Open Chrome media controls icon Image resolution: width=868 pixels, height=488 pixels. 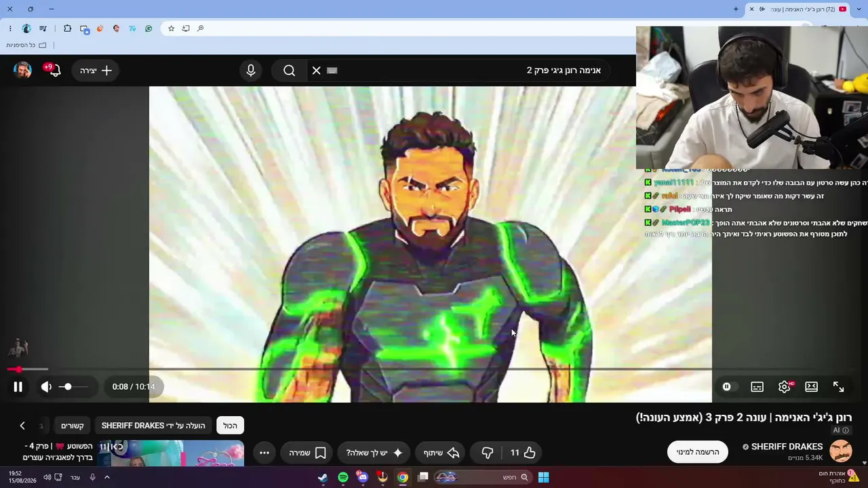(x=43, y=28)
